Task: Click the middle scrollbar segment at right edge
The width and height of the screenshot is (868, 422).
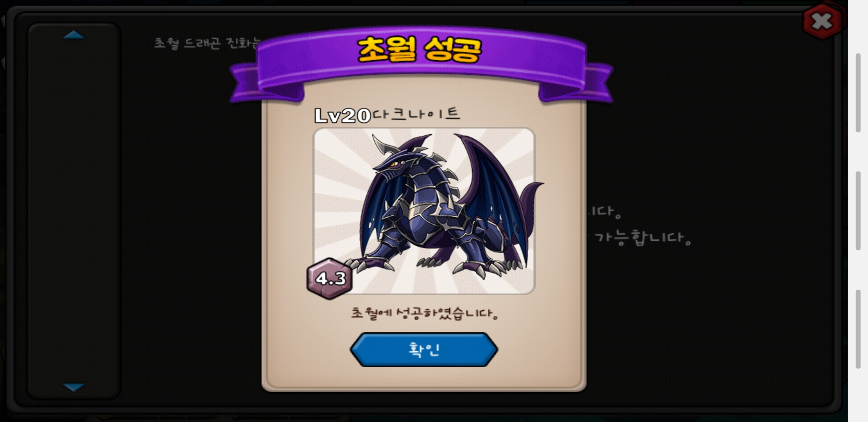Action: (x=858, y=211)
